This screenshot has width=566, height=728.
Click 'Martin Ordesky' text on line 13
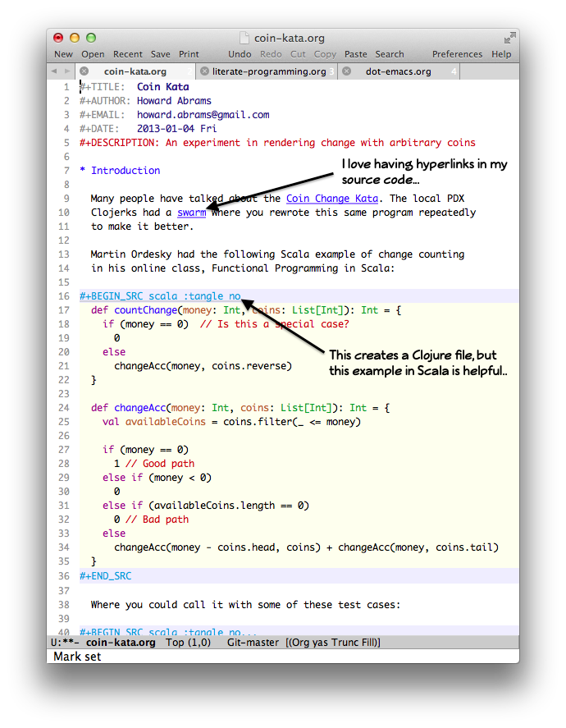coord(130,254)
